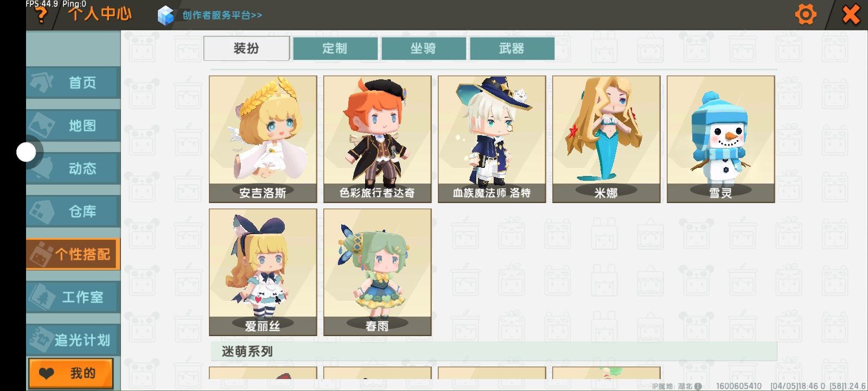The width and height of the screenshot is (868, 391).
Task: Tap the floating white circle assist button
Action: pyautogui.click(x=26, y=153)
